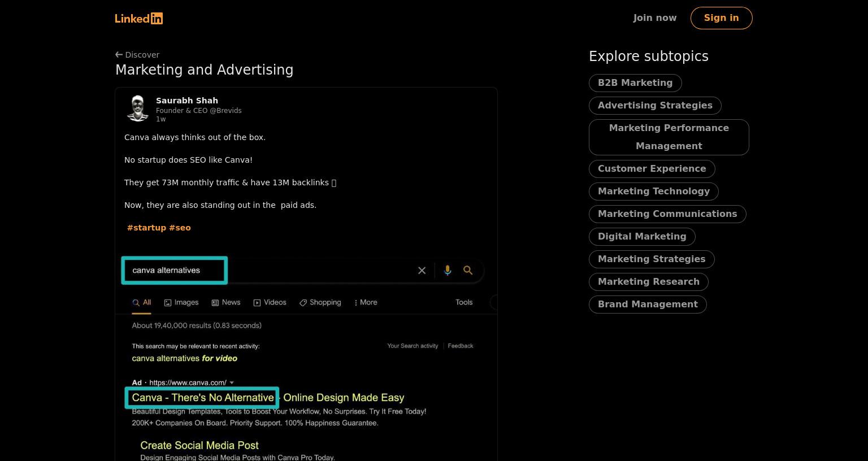
Task: Choose the Customer Experience subtopic
Action: tap(652, 169)
